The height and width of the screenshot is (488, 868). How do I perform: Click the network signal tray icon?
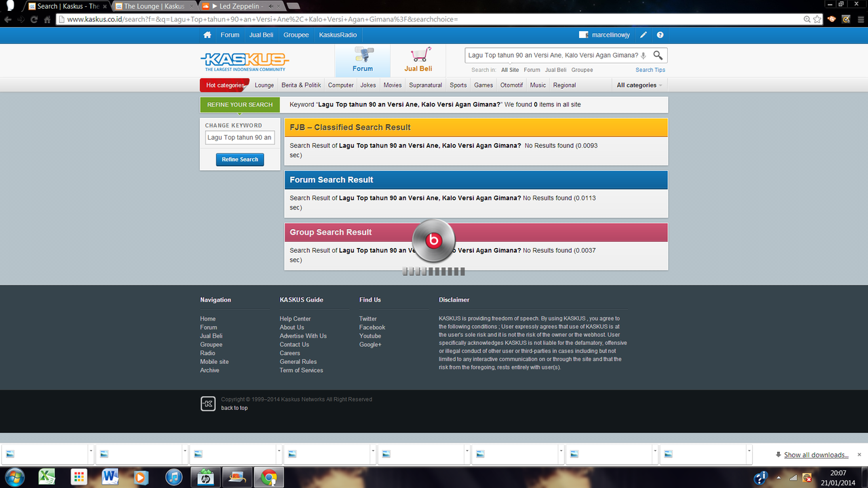(793, 478)
